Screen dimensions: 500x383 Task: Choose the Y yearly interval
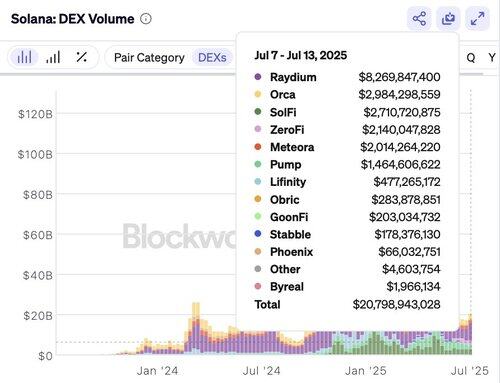pyautogui.click(x=492, y=58)
